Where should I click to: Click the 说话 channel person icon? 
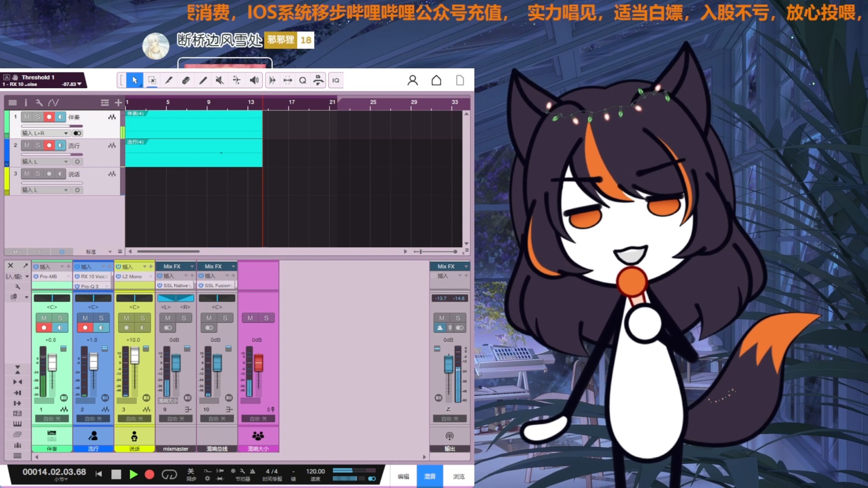click(134, 436)
